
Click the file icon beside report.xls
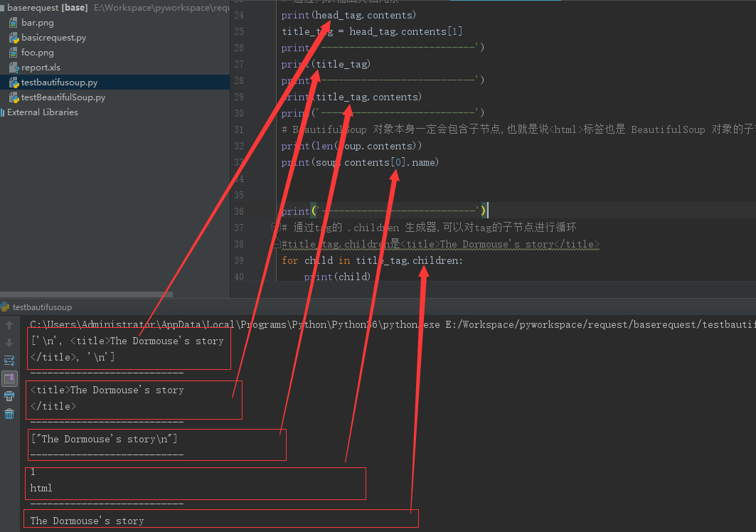point(13,67)
